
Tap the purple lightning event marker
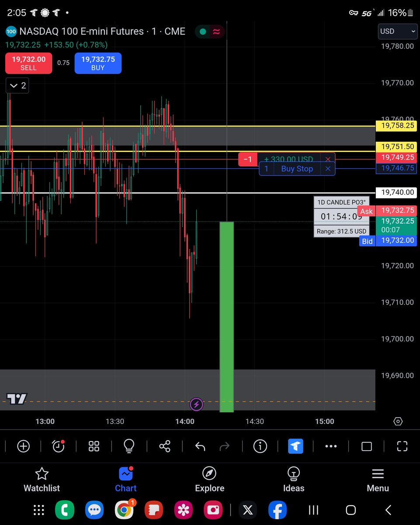196,404
